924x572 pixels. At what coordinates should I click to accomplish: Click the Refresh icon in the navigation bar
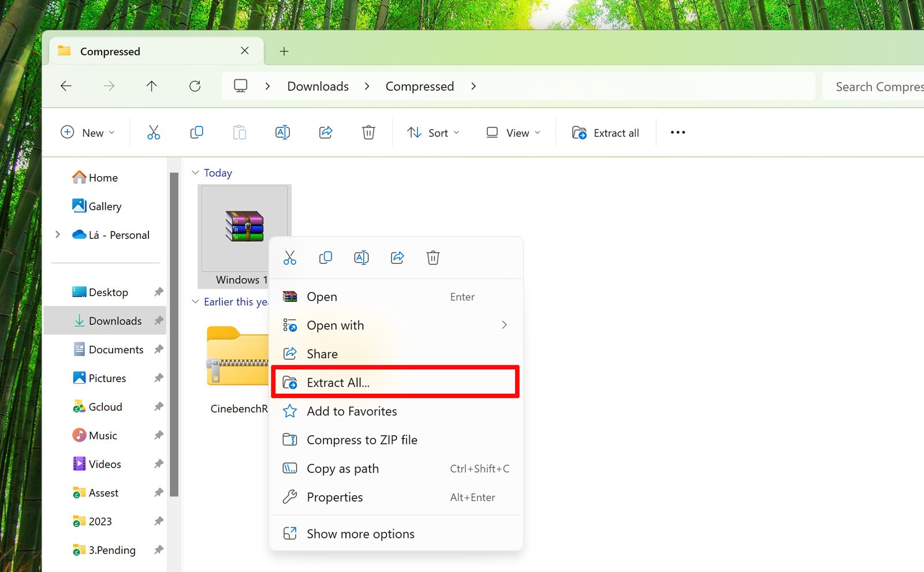pyautogui.click(x=195, y=86)
